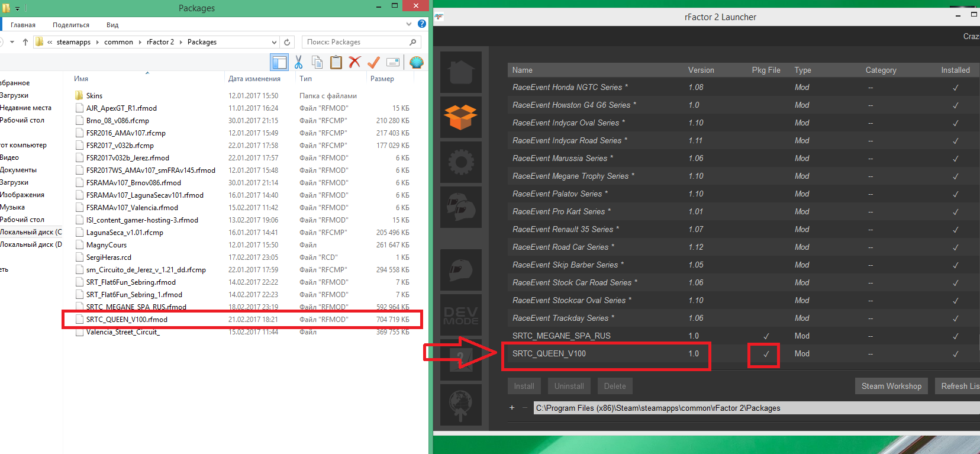This screenshot has width=980, height=454.
Task: Click the blue Help question mark in Explorer
Action: tap(422, 24)
